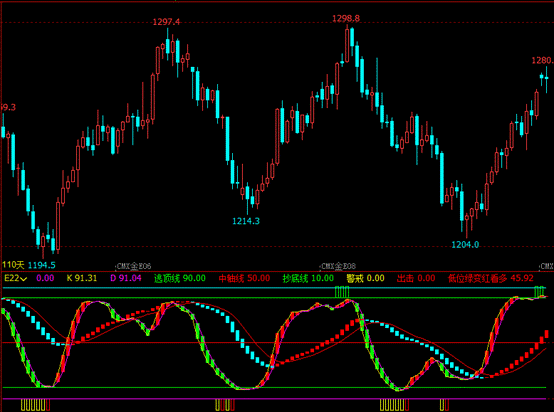
Task: Click the 中轴线 50.00 indicator label
Action: click(244, 278)
